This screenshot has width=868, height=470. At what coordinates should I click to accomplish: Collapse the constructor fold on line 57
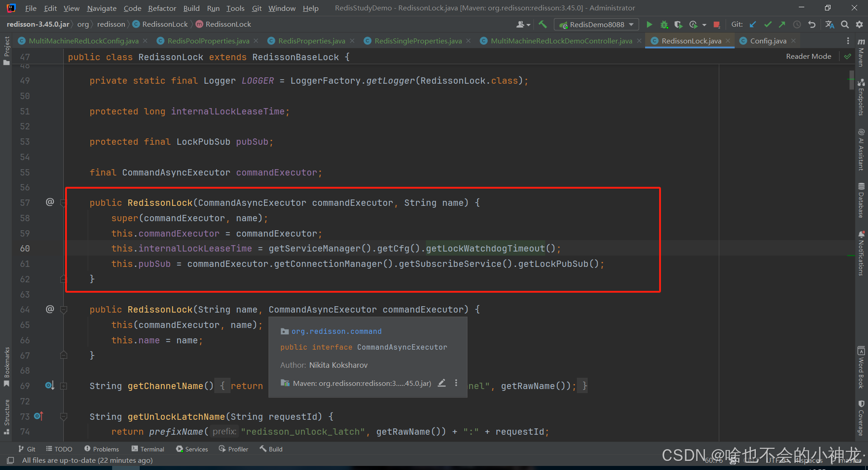63,203
